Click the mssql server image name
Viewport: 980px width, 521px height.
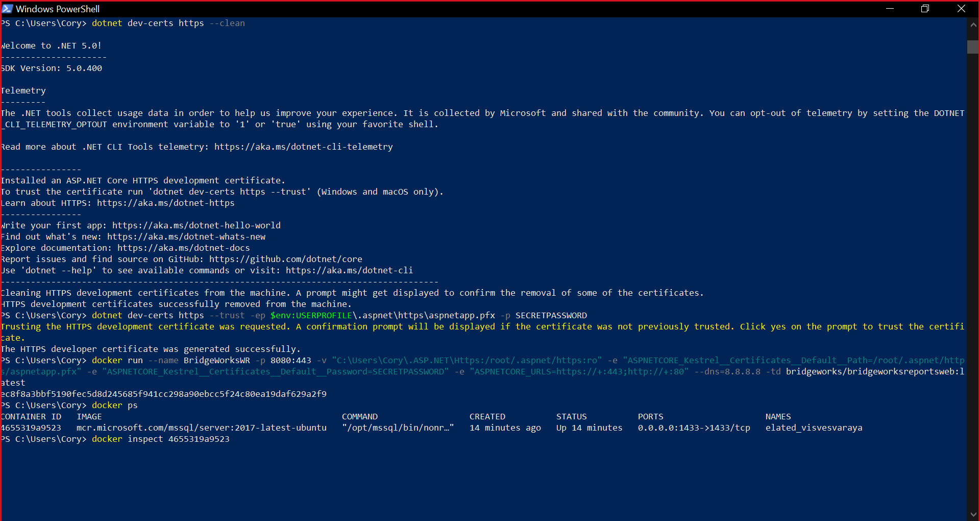(201, 428)
